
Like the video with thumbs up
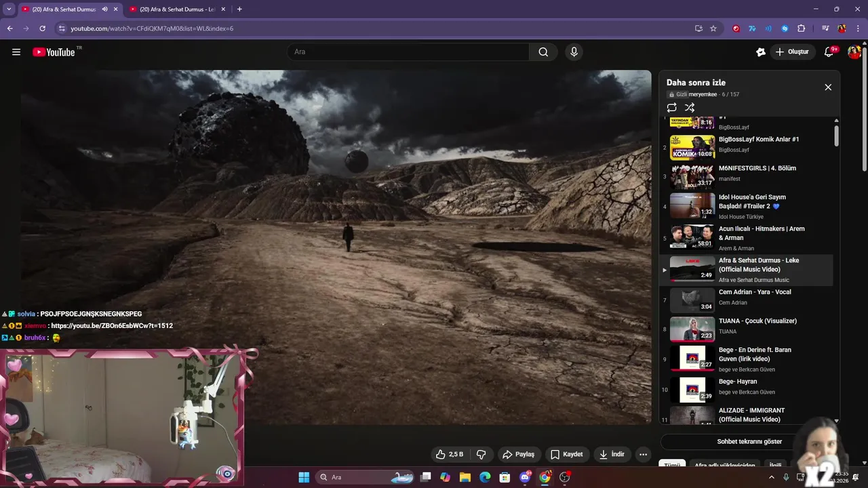(x=450, y=454)
